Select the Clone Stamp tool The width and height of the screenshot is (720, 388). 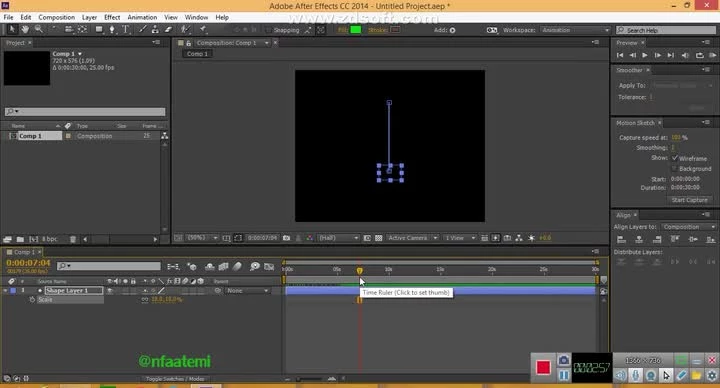click(155, 29)
